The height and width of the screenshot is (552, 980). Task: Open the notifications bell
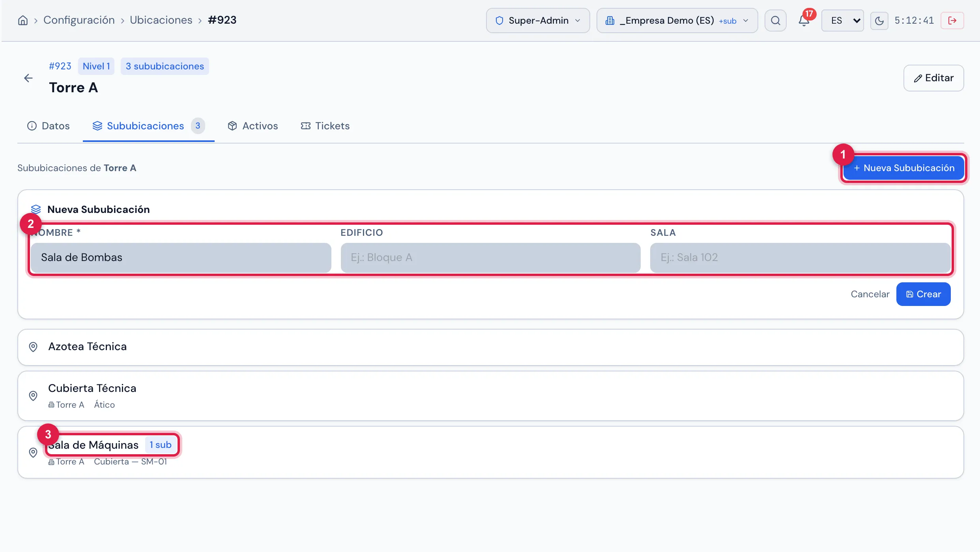click(x=804, y=21)
